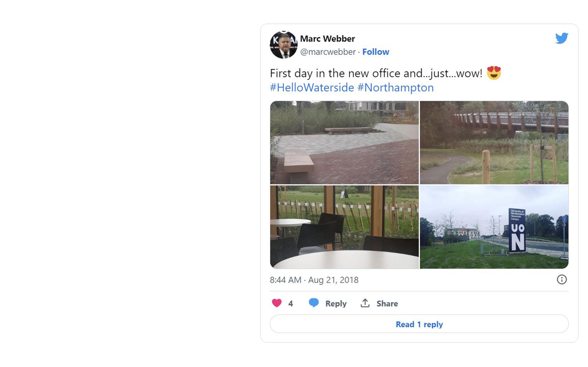Like the tweet with the heart icon
588x367 pixels.
[x=277, y=303]
